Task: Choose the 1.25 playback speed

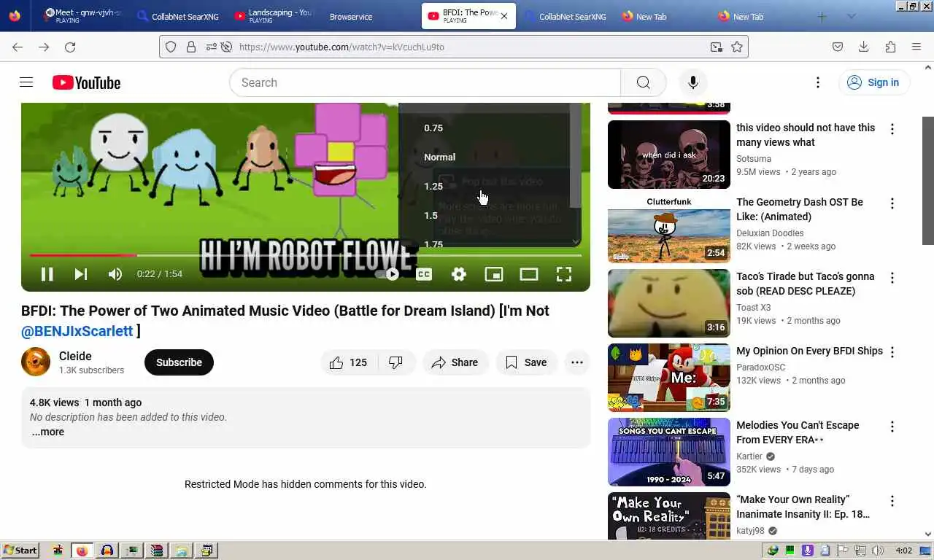Action: tap(433, 186)
